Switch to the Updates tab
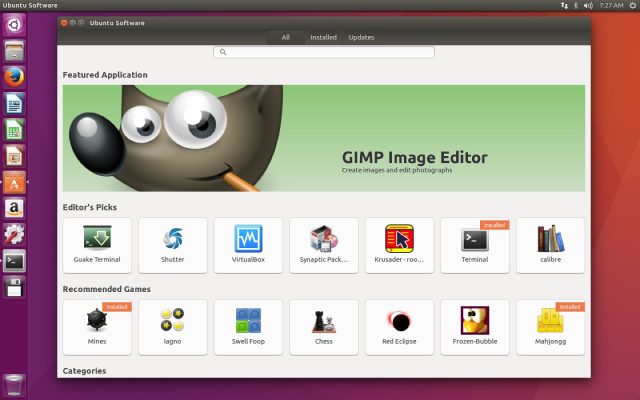640x400 pixels. coord(361,37)
